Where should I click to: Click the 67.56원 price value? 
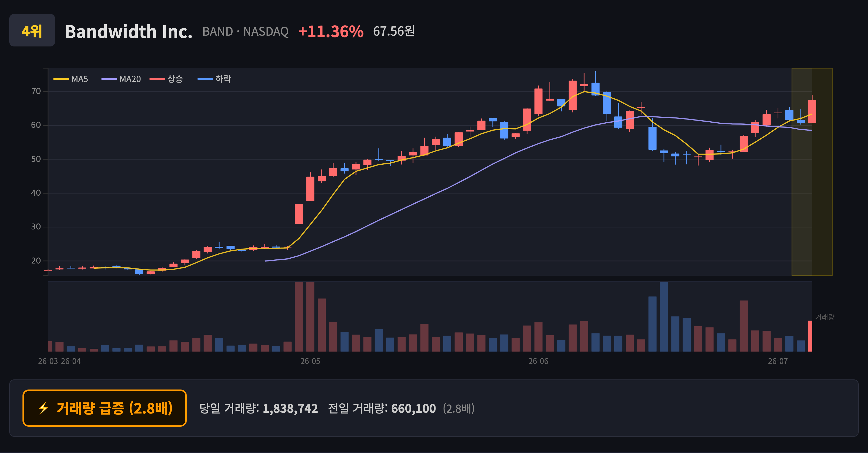[x=394, y=31]
